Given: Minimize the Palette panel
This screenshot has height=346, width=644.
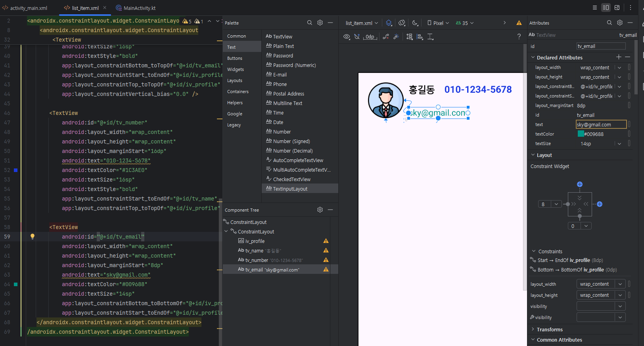Looking at the screenshot, I should (x=330, y=23).
